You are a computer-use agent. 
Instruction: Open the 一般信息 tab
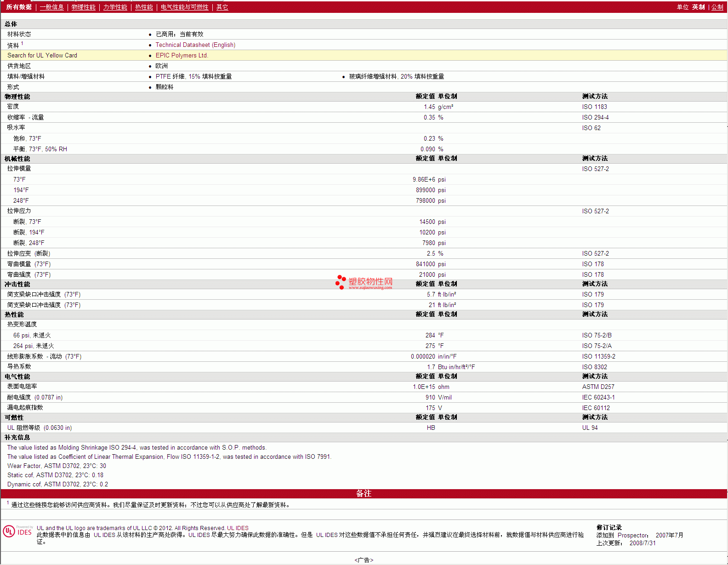[x=51, y=7]
